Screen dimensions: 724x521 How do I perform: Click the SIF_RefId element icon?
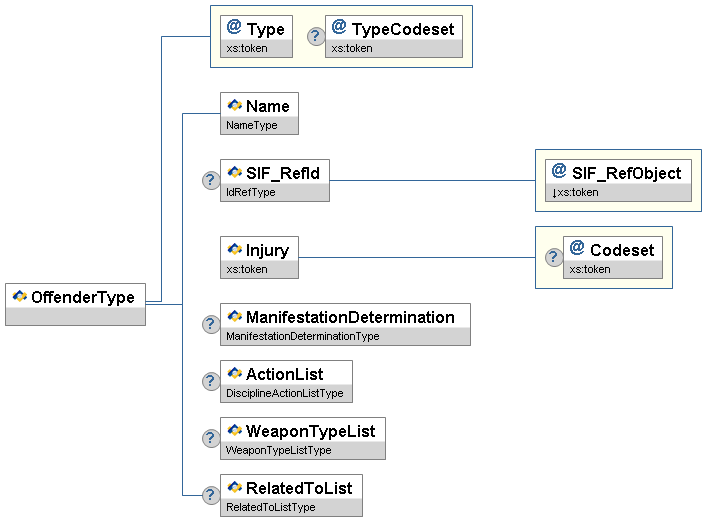point(235,173)
